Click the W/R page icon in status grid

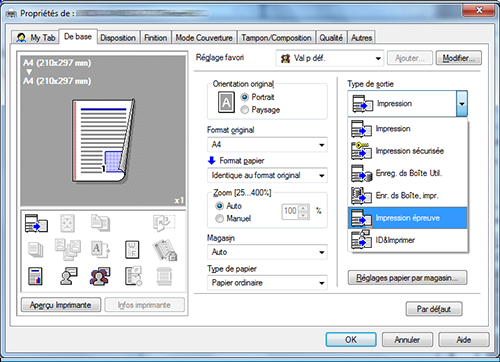(x=132, y=250)
